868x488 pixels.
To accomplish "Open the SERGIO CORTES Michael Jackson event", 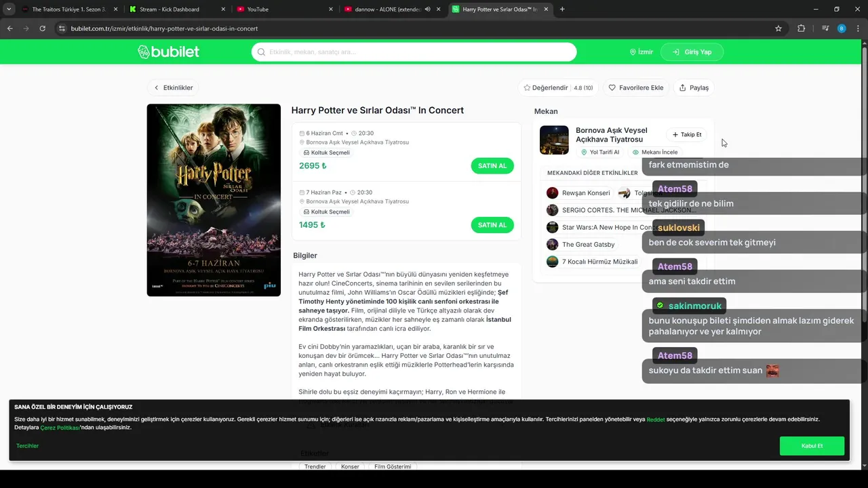I will 622,210.
